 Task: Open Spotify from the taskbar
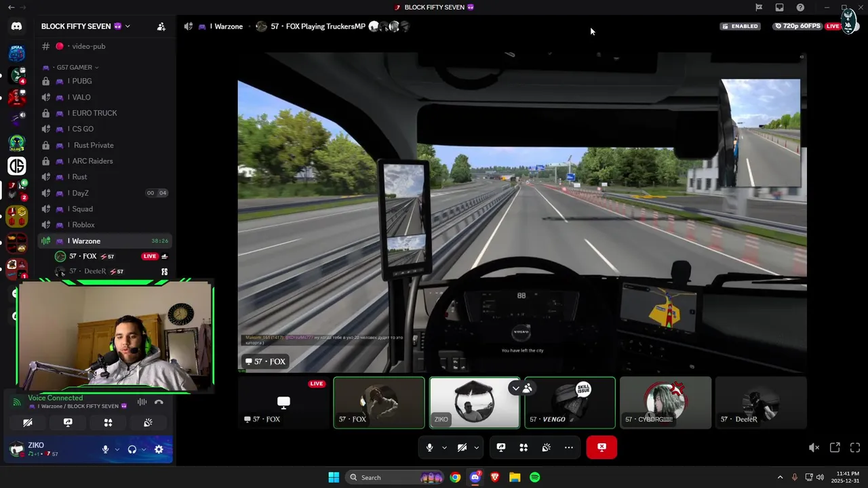(x=534, y=477)
